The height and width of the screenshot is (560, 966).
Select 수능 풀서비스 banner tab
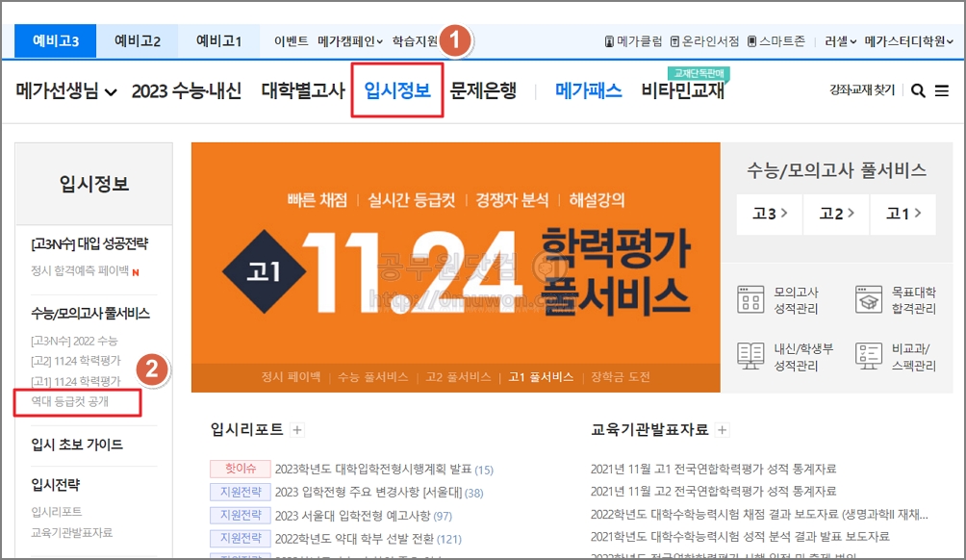click(x=372, y=377)
